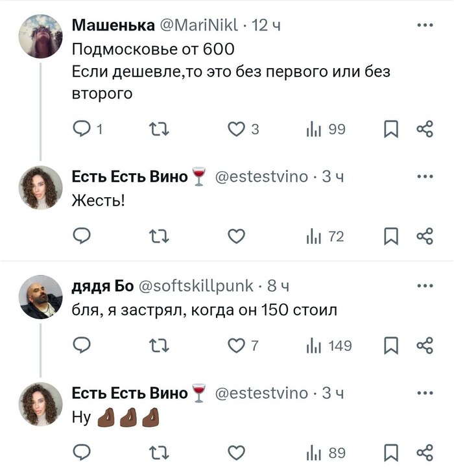The image size is (454, 476).
Task: Open more options on дядя Бо's tweet
Action: coord(424,285)
